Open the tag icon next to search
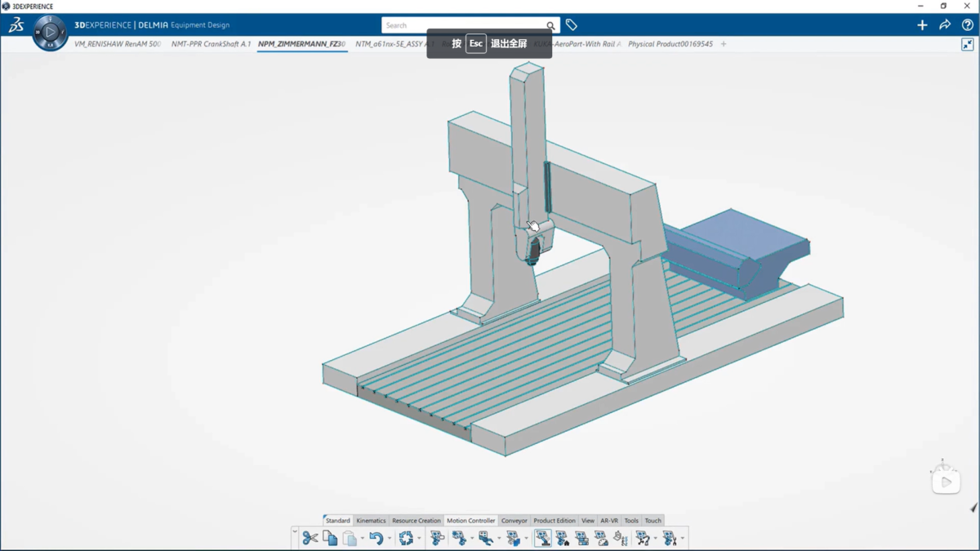Screen dimensions: 980x551 (x=572, y=25)
